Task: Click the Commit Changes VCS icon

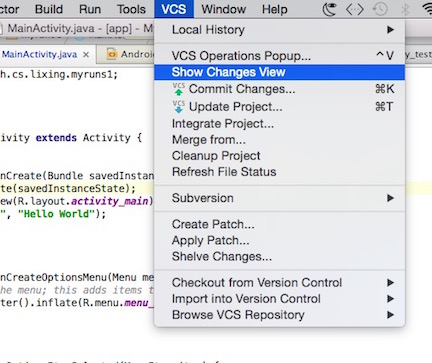Action: click(x=179, y=89)
